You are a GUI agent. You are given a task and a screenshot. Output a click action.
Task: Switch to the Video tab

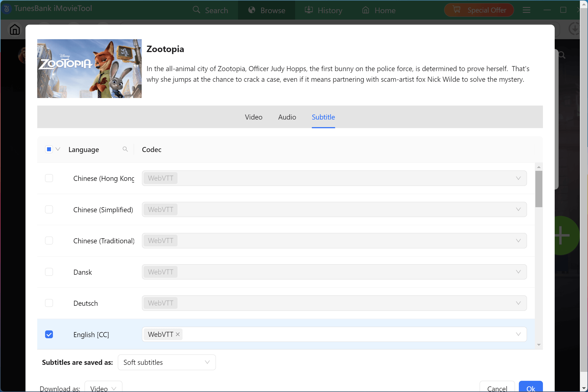[253, 117]
